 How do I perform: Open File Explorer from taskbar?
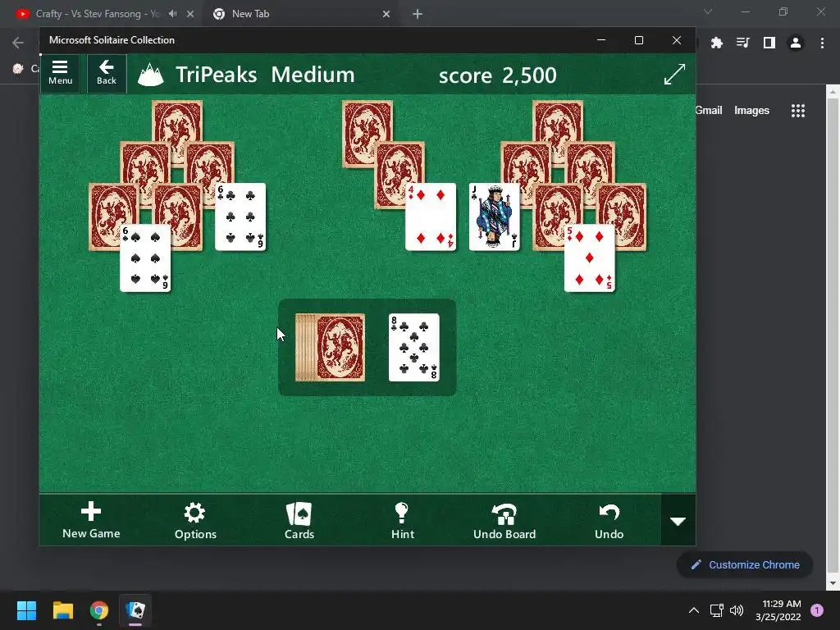pos(62,610)
